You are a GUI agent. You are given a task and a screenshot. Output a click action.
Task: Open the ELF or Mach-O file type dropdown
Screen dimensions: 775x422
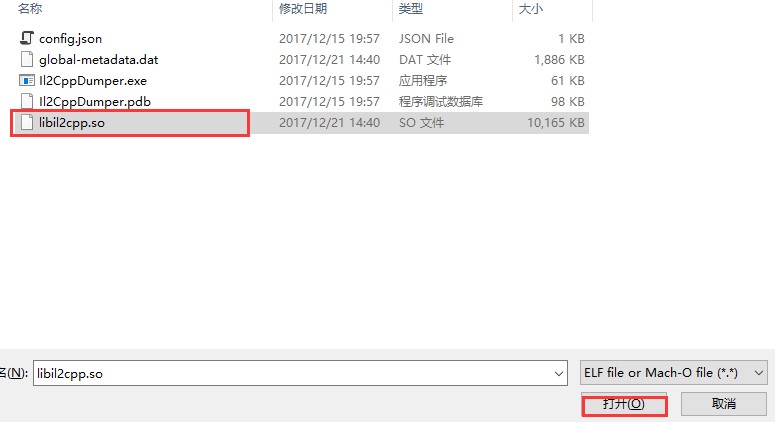(674, 373)
